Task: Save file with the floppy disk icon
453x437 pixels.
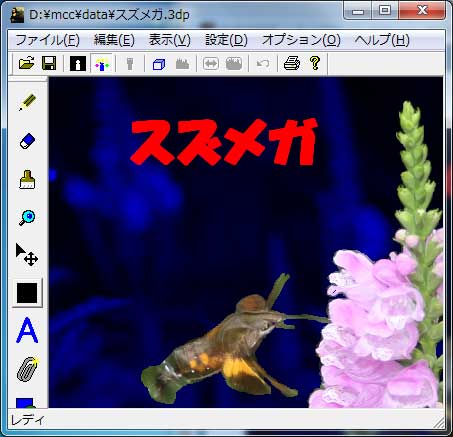Action: (49, 63)
